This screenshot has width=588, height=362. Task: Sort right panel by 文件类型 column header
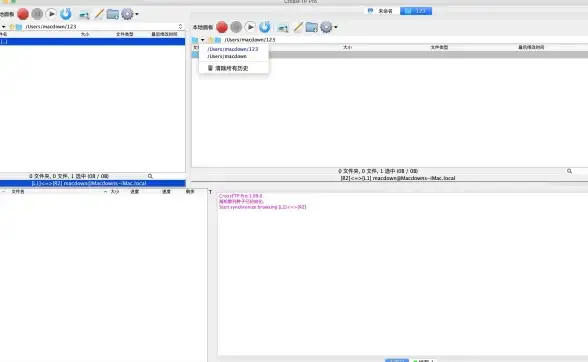(439, 47)
